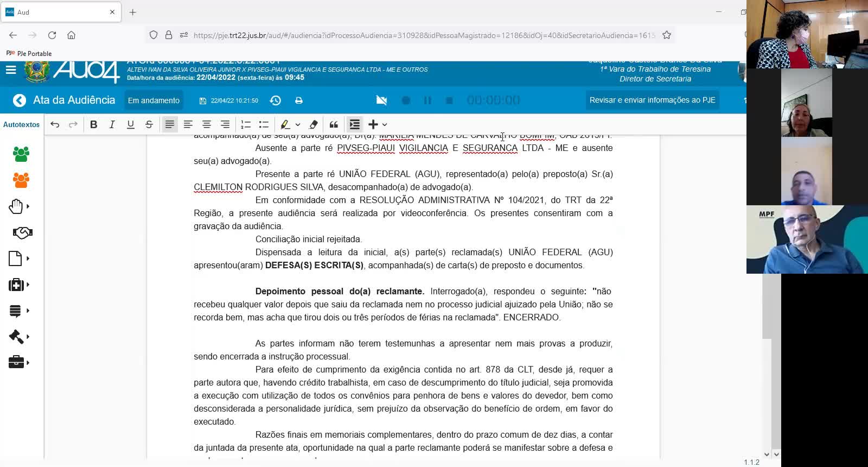Open the PJe Portable bookmark
The height and width of the screenshot is (467, 868).
coord(29,53)
